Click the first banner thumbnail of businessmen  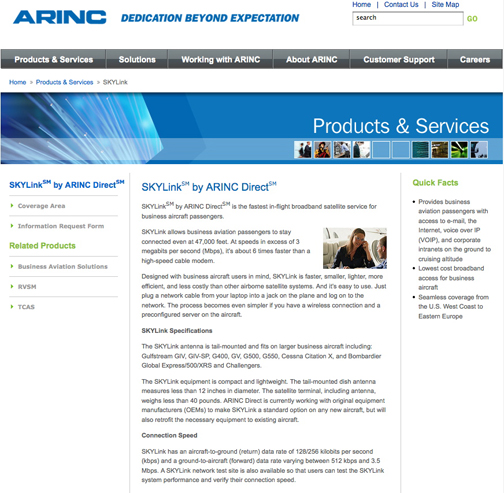click(303, 150)
